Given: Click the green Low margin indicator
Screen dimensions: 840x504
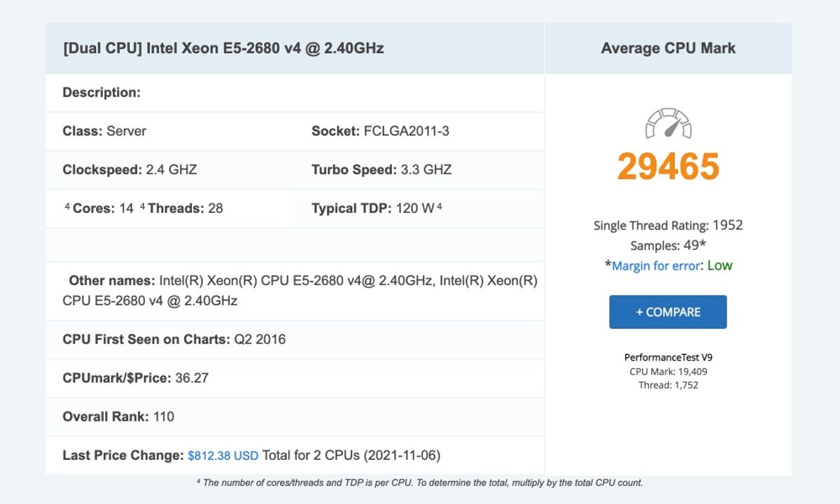Looking at the screenshot, I should click(x=720, y=266).
